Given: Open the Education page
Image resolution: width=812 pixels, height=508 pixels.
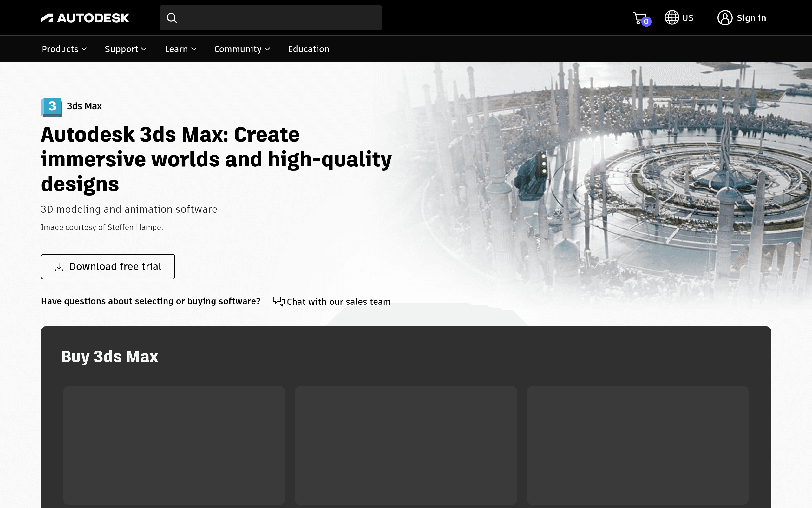Looking at the screenshot, I should pyautogui.click(x=309, y=49).
